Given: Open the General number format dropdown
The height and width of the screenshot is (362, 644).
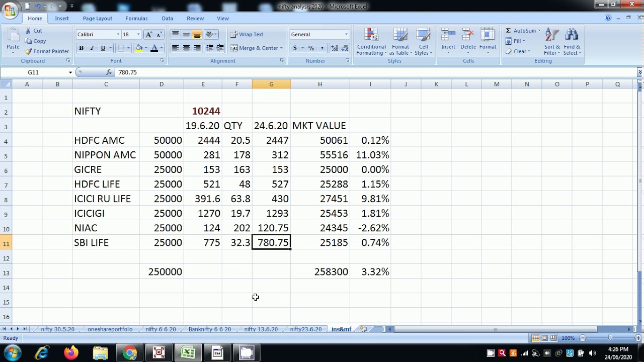Looking at the screenshot, I should pyautogui.click(x=346, y=34).
